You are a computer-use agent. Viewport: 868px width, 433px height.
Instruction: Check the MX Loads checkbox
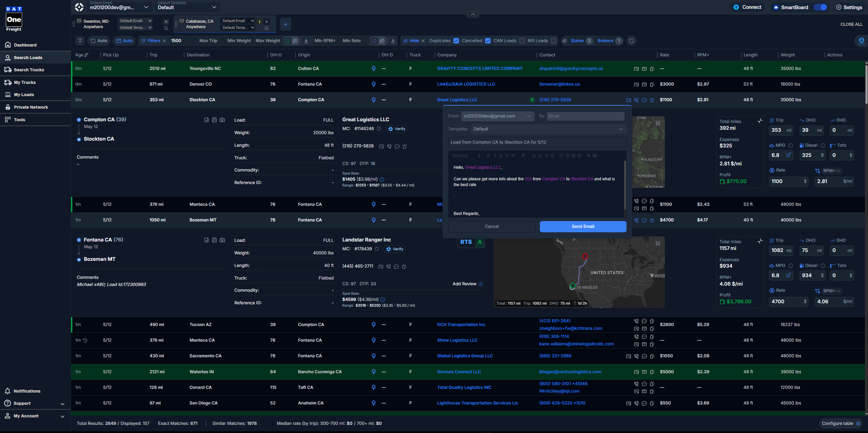(x=554, y=41)
